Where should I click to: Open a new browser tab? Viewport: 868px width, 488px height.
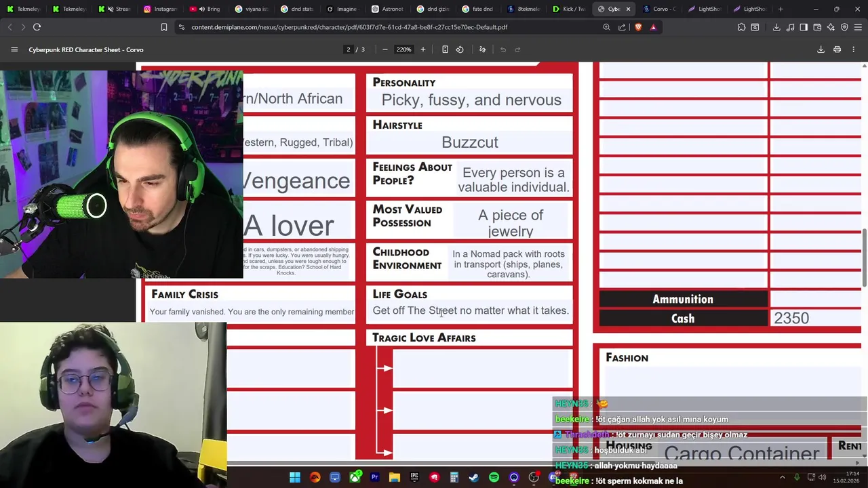point(781,9)
